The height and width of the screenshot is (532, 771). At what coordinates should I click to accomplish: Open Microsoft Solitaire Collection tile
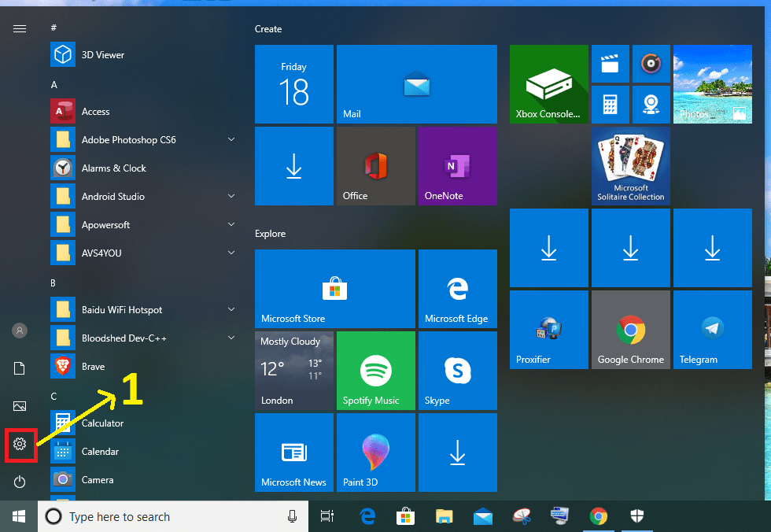point(631,166)
